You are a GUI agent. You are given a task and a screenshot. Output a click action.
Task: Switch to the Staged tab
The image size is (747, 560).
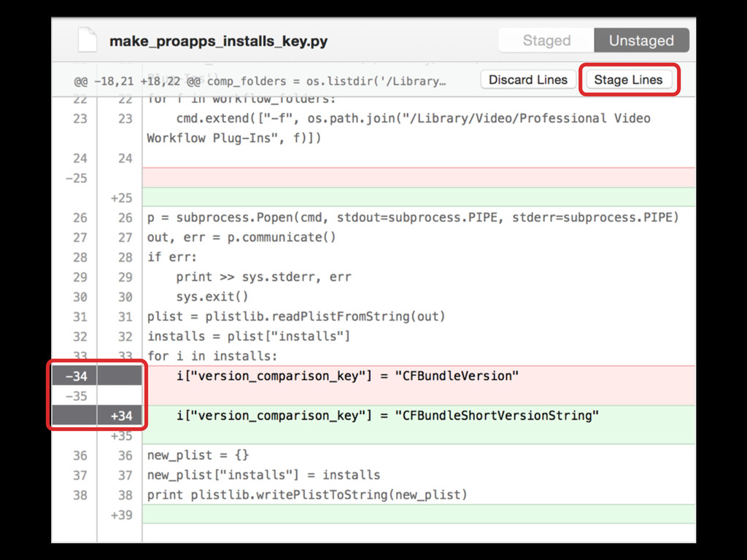click(546, 41)
